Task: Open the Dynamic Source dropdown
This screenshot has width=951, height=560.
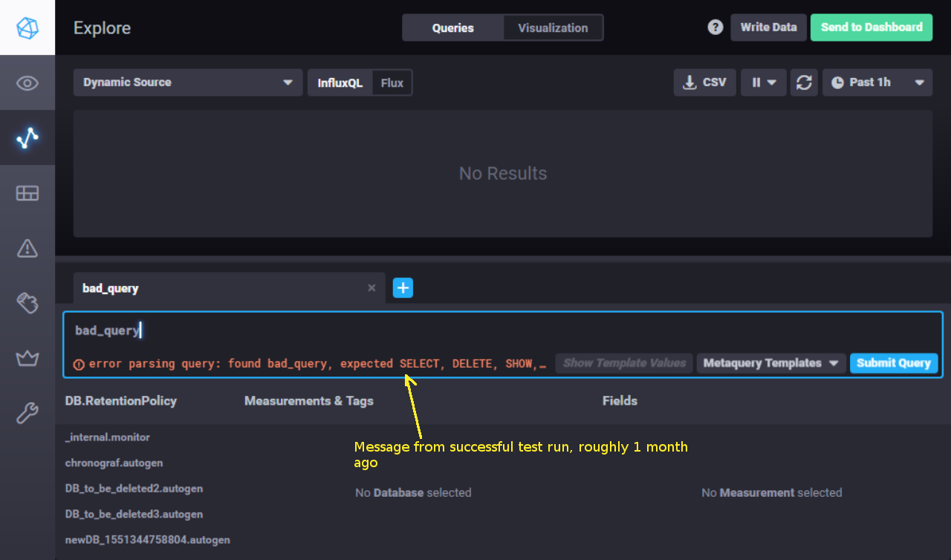Action: coord(188,82)
